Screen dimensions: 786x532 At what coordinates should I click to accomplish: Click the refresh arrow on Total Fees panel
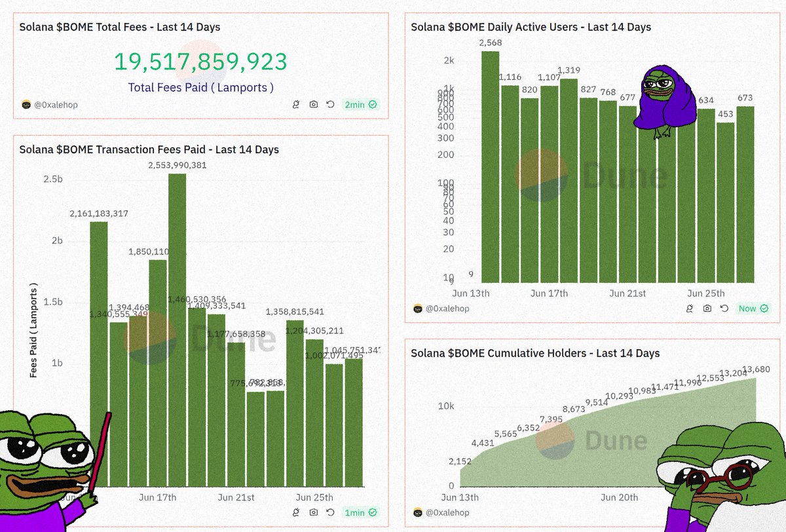pyautogui.click(x=331, y=104)
